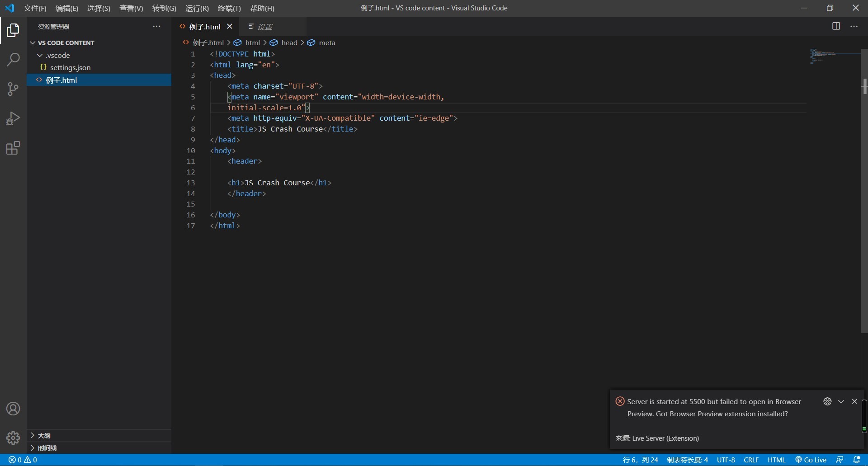Change file encoding UTF-8 in status bar

[x=726, y=460]
